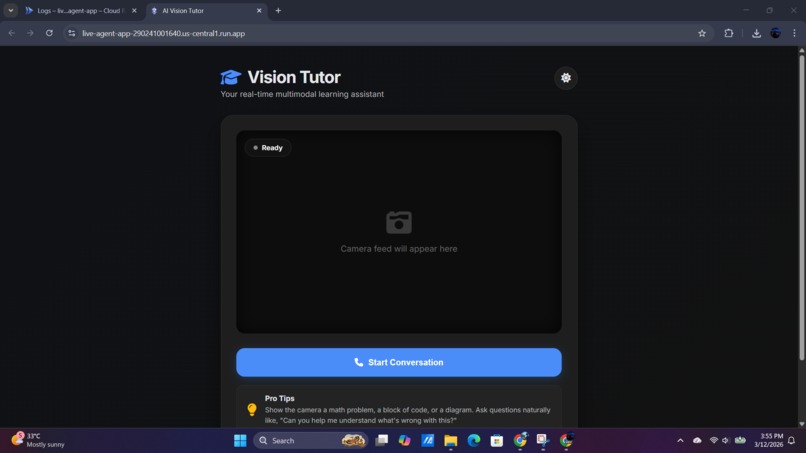Bookmark this page with the star icon
Viewport: 806px width, 453px height.
click(702, 33)
